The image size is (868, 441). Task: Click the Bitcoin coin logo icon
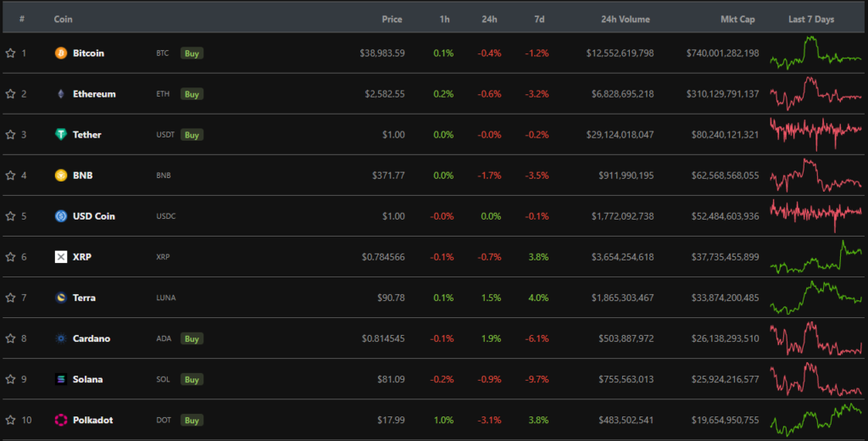pyautogui.click(x=61, y=53)
